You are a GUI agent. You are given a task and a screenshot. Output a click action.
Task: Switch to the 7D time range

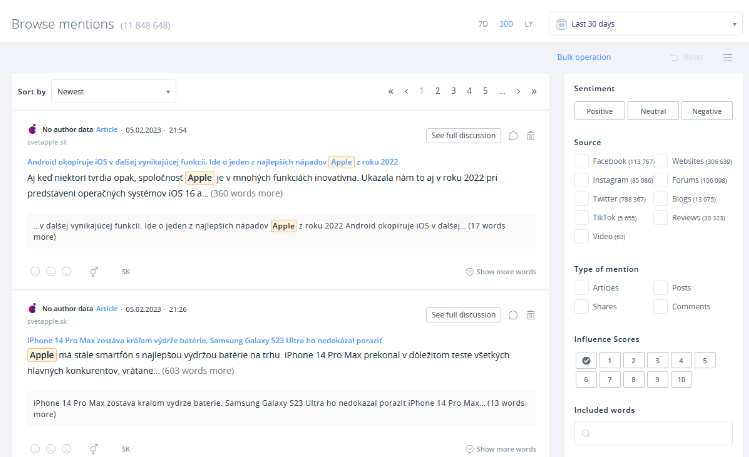tap(484, 23)
